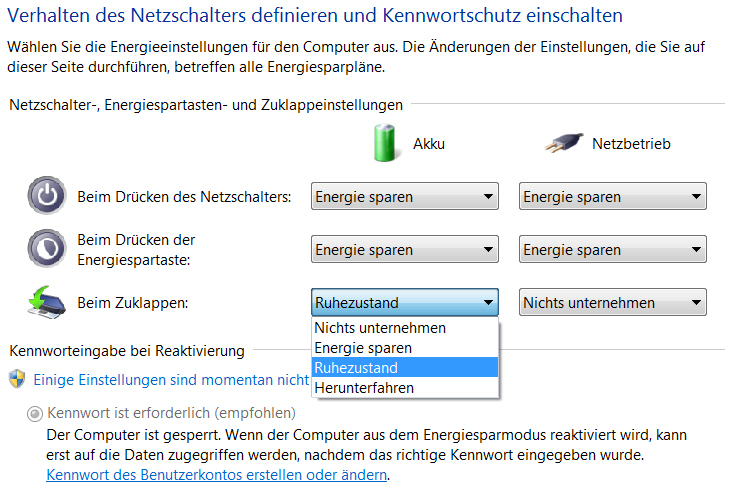The height and width of the screenshot is (488, 737).
Task: Open Kennwort des Benutzerkontos erstellen oder ändern
Action: [x=216, y=475]
